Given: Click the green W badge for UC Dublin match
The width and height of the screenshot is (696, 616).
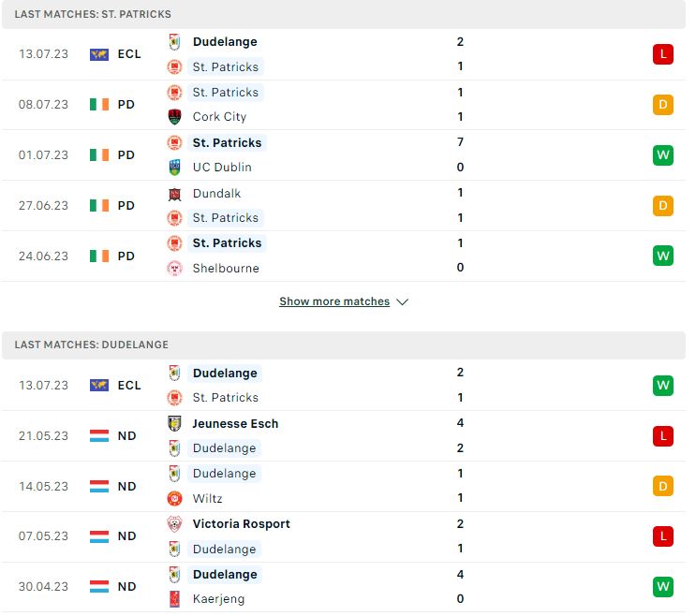Looking at the screenshot, I should click(662, 155).
